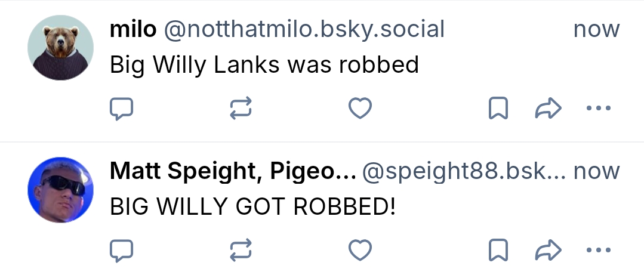The height and width of the screenshot is (278, 644).
Task: Open the @speight88 handle link
Action: pyautogui.click(x=464, y=172)
